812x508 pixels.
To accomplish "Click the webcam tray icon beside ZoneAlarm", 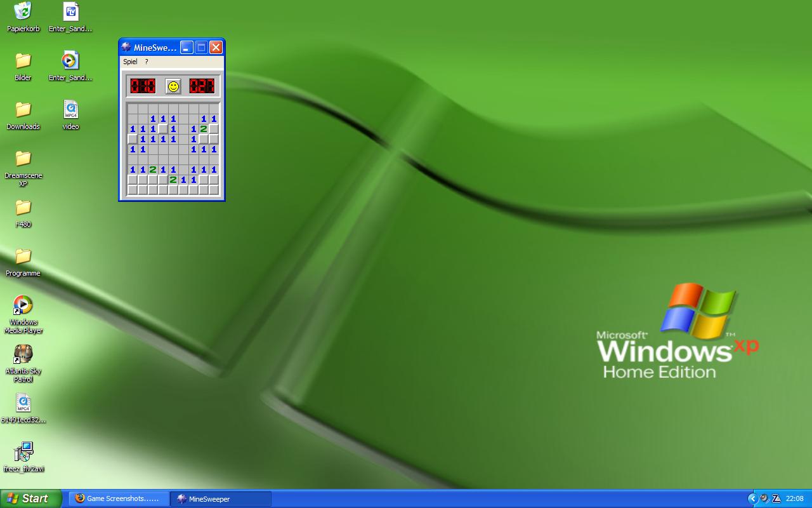I will pyautogui.click(x=765, y=498).
